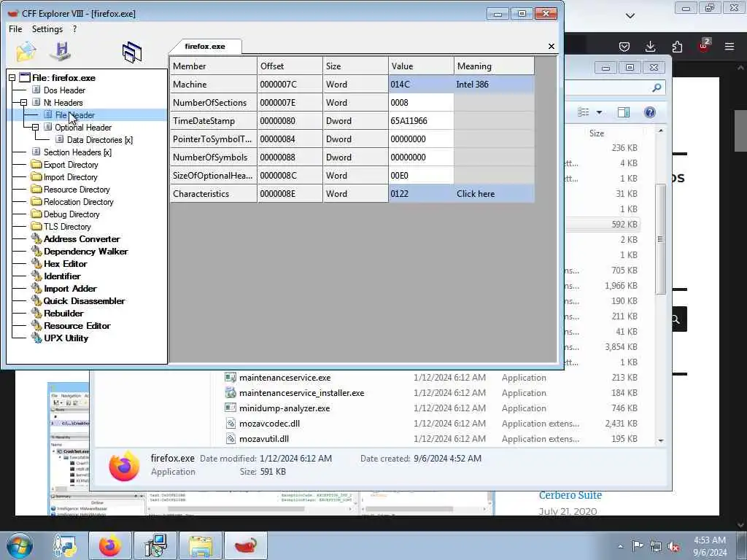This screenshot has height=560, width=747.
Task: Click the Windows Start button
Action: [20, 545]
